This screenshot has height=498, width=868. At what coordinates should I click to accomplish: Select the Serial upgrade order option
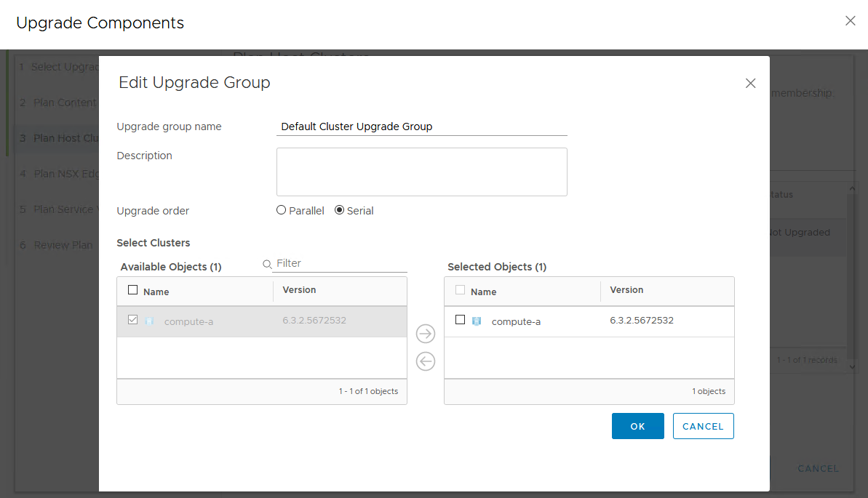(339, 211)
